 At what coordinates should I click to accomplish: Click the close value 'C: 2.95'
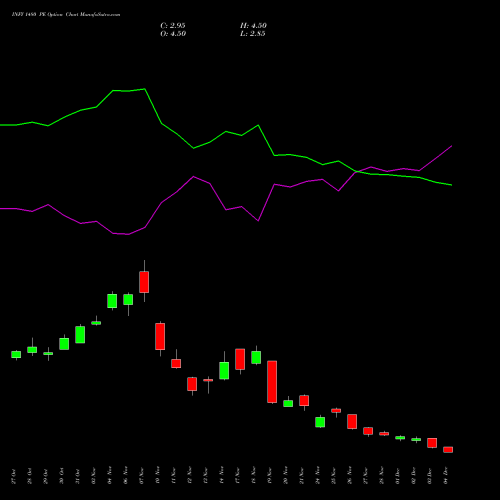point(173,26)
